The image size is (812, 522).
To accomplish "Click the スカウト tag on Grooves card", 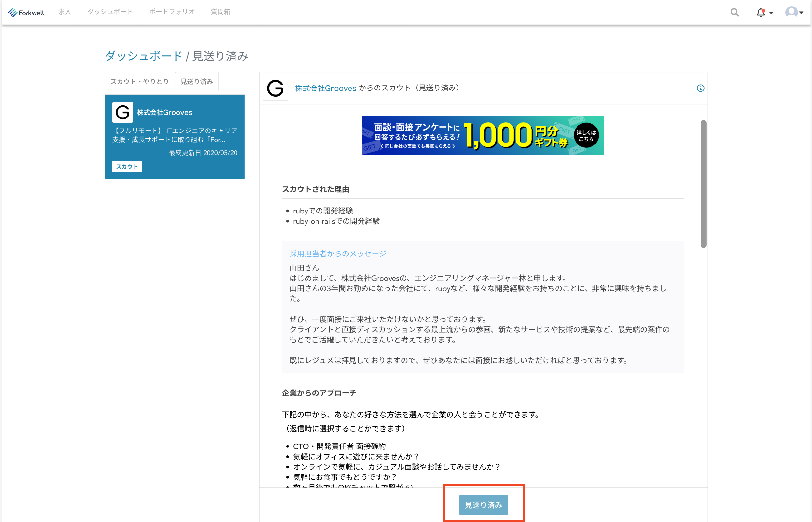I will point(127,166).
